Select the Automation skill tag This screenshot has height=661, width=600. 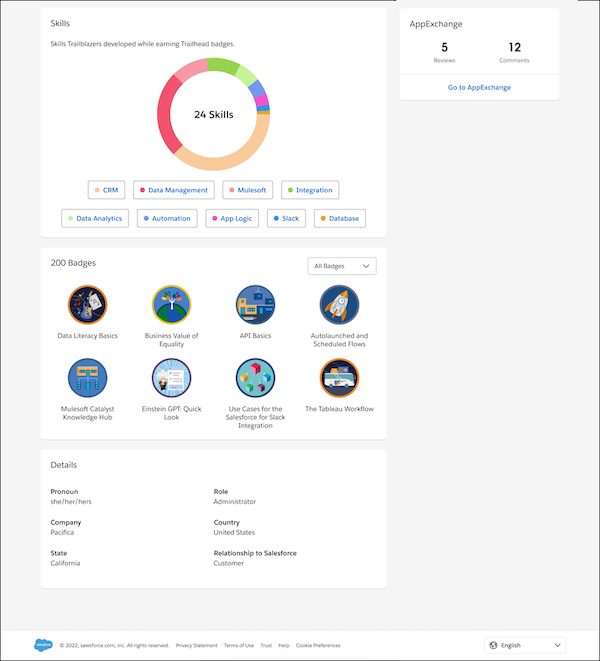point(167,218)
